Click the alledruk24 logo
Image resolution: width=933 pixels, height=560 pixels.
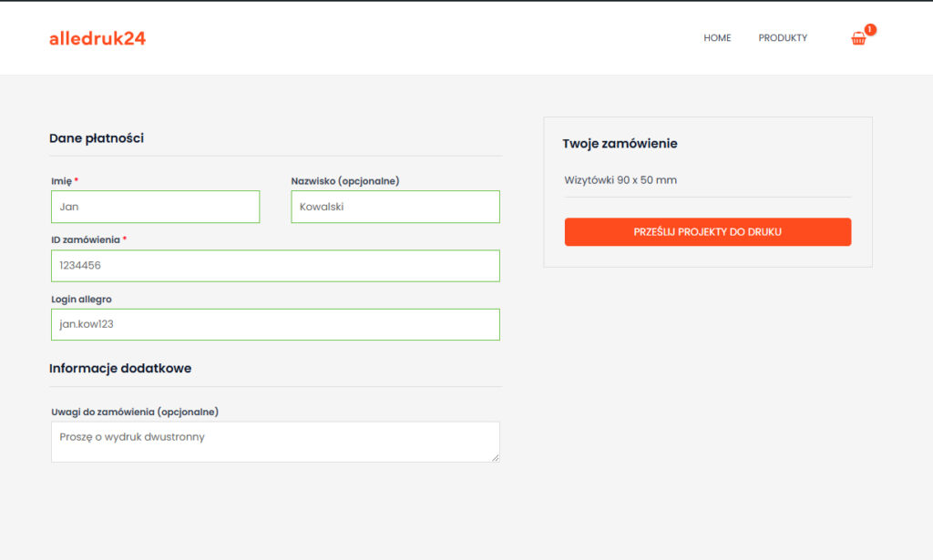97,38
